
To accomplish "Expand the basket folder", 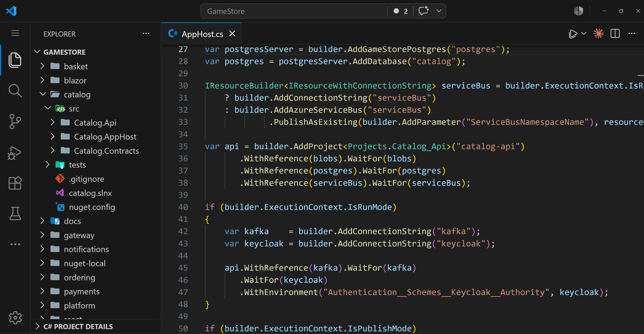I will pyautogui.click(x=95, y=66).
